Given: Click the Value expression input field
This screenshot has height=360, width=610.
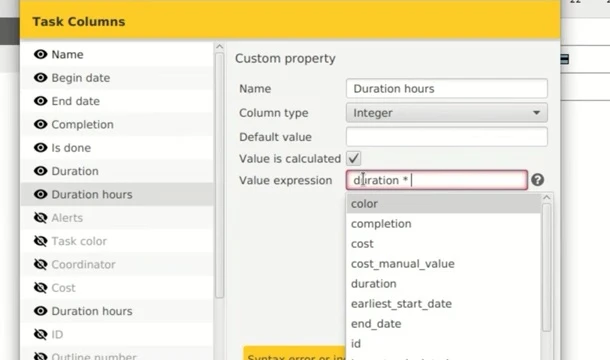Looking at the screenshot, I should (437, 180).
